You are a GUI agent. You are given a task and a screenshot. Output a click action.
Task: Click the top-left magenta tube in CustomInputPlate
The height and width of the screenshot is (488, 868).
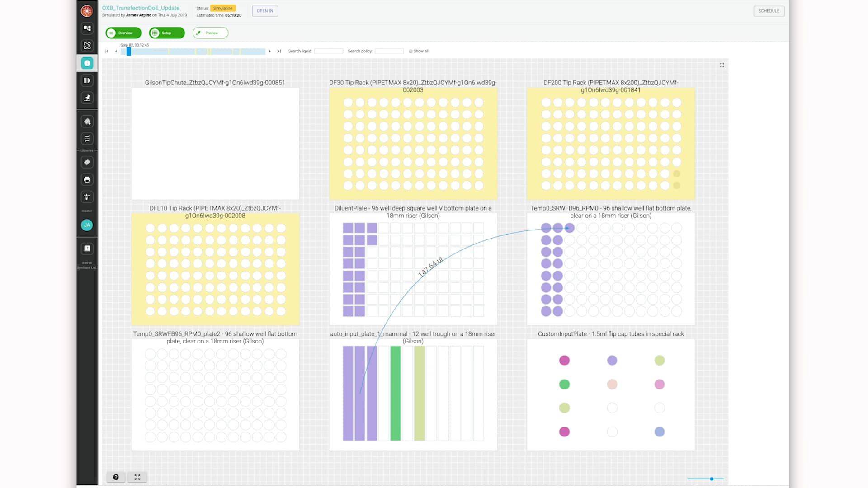[x=564, y=360]
